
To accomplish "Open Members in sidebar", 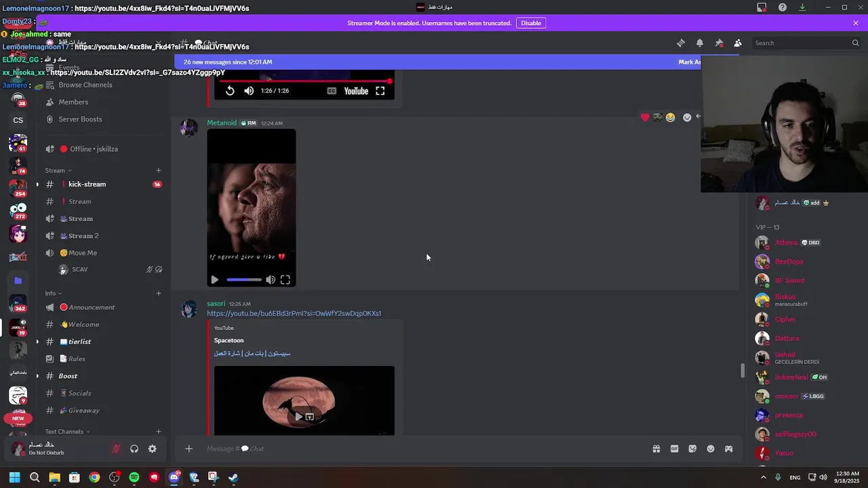I will (x=73, y=102).
